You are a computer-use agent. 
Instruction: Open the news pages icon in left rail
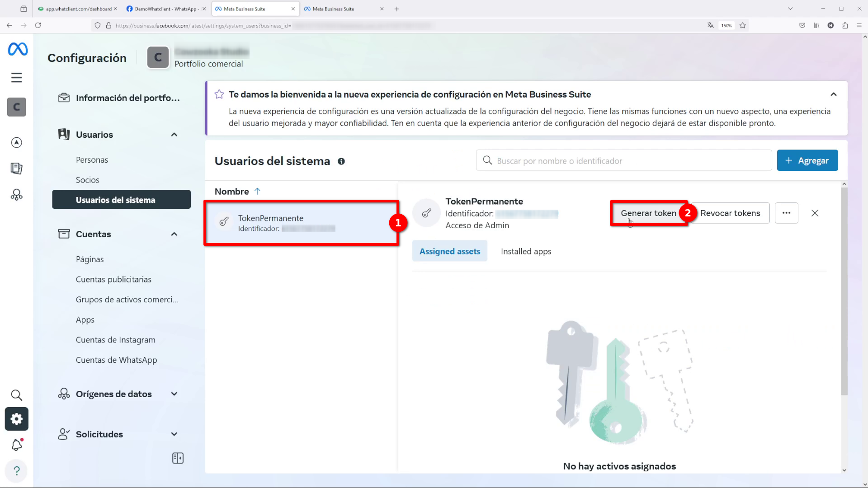click(17, 169)
